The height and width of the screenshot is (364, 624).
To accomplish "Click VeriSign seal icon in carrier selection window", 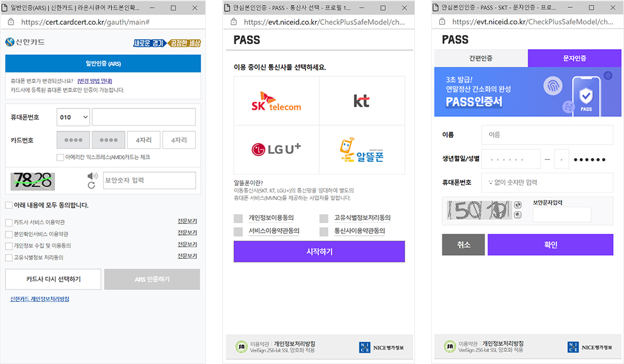I will click(x=241, y=347).
